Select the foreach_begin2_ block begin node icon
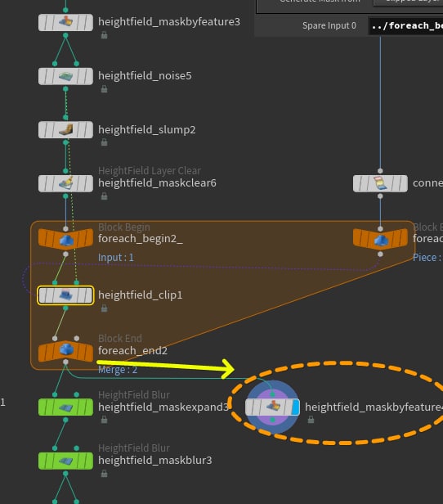Screen dimensions: 443x504 coord(66,240)
